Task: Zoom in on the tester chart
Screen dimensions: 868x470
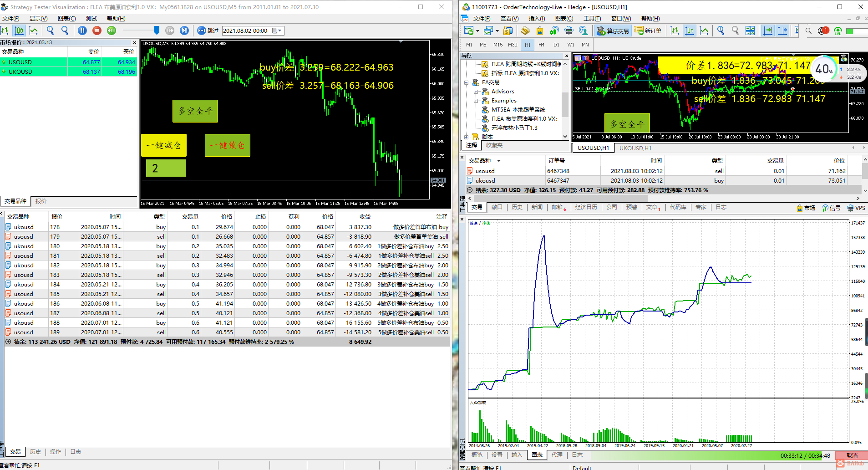Action: click(x=51, y=31)
